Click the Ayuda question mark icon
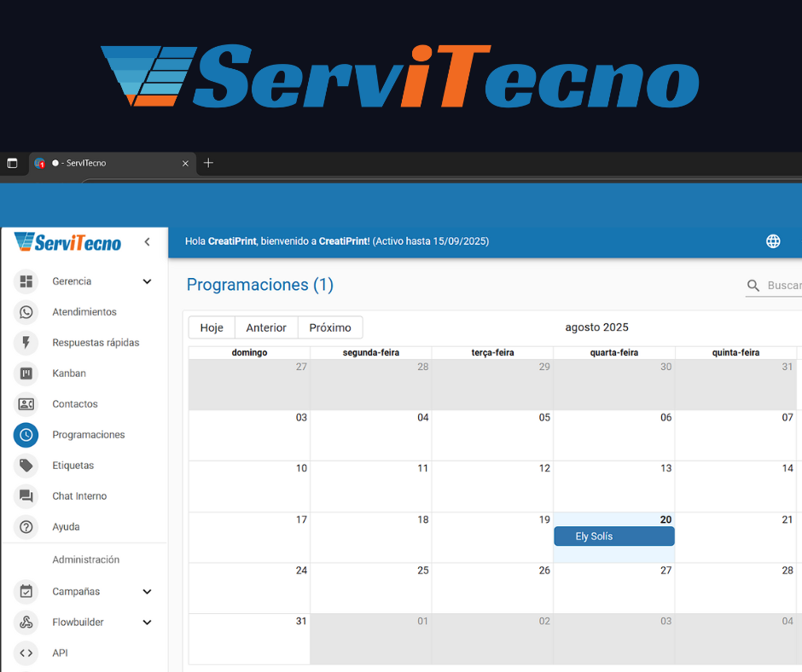 click(x=26, y=527)
